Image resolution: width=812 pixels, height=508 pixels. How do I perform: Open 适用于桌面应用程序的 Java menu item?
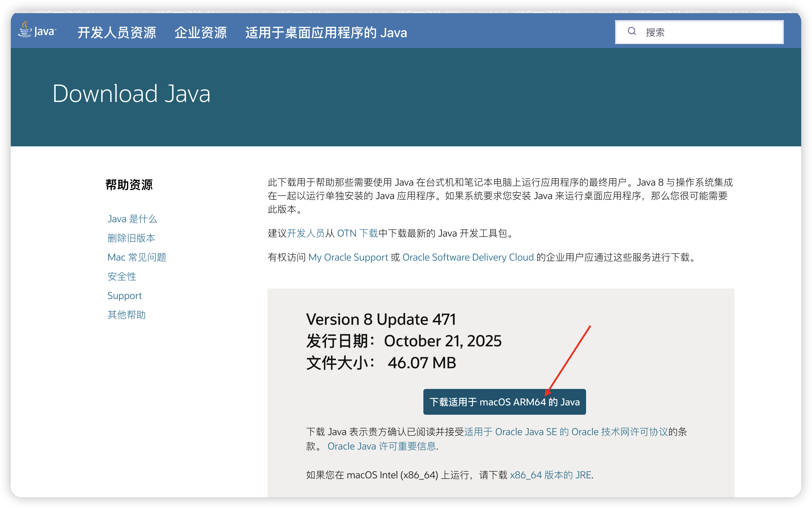pos(326,33)
